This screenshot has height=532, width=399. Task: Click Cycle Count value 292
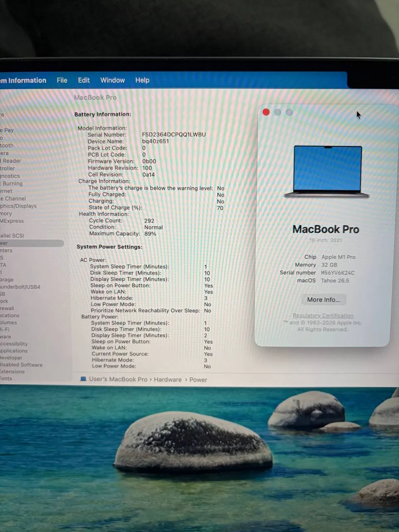click(x=149, y=221)
